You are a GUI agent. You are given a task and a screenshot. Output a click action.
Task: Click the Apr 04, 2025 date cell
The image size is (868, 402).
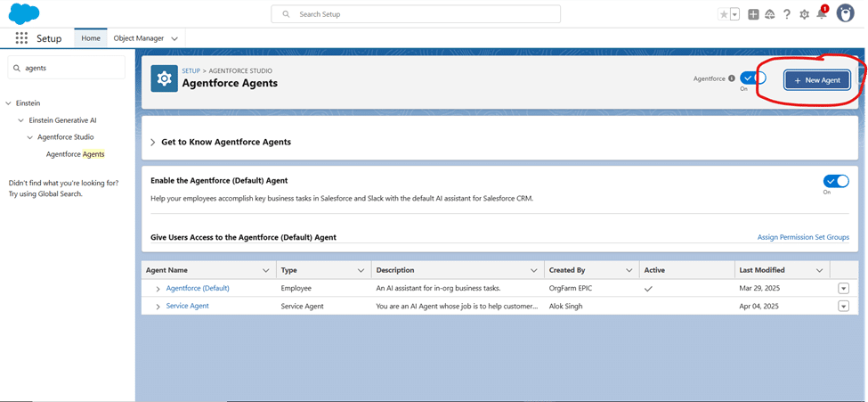pyautogui.click(x=759, y=306)
